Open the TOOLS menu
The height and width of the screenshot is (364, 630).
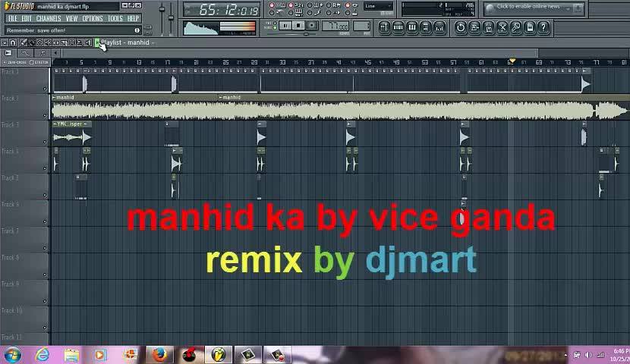coord(115,18)
